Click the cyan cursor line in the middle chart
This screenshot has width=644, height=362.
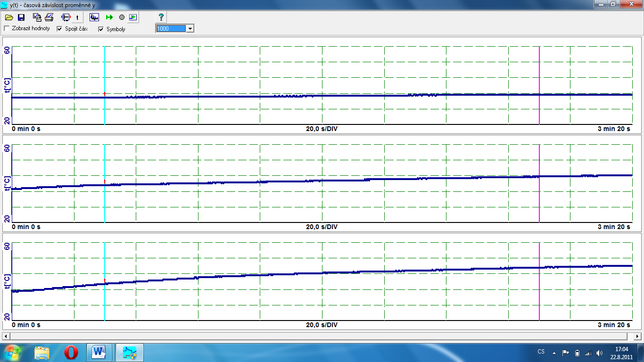click(105, 183)
